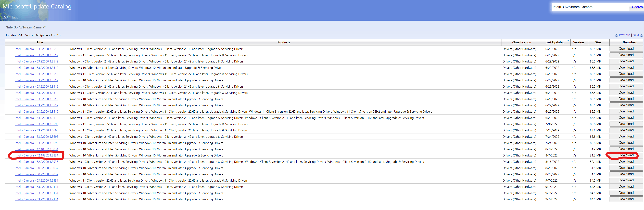Open the Microsoft Update Catalog home logo

37,6
